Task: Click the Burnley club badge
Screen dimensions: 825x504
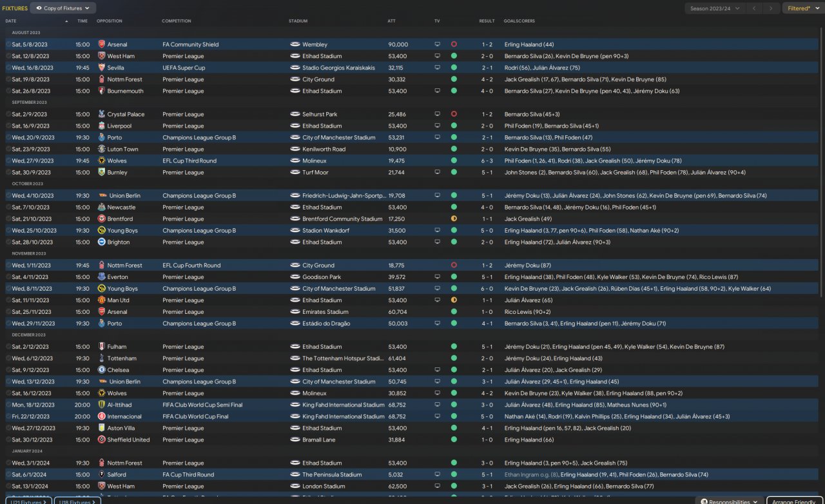Action: point(102,172)
